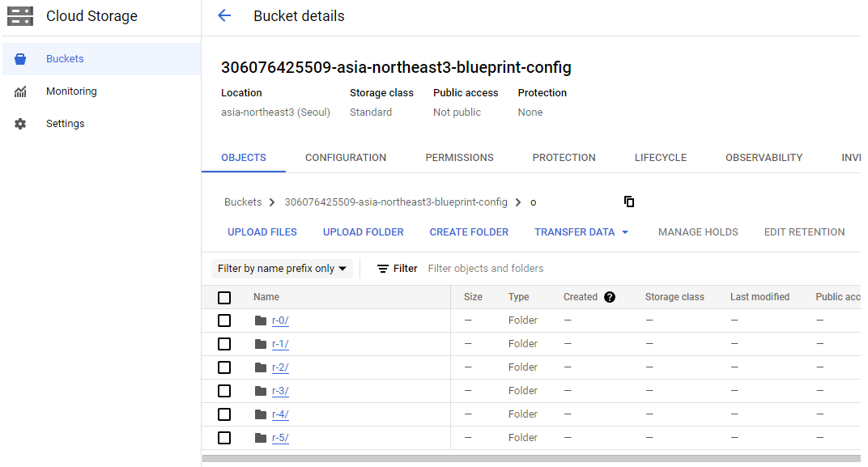Click the Name column header
The width and height of the screenshot is (868, 467).
click(266, 297)
